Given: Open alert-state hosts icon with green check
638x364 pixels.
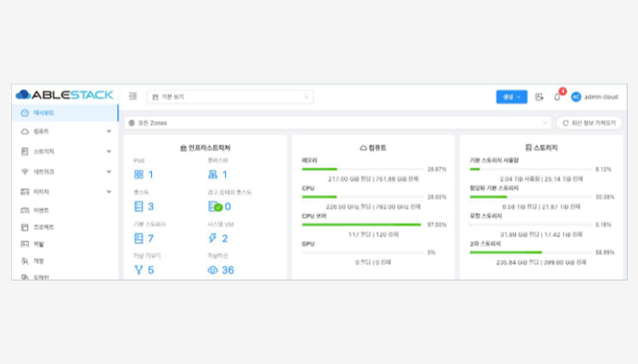Looking at the screenshot, I should [x=215, y=206].
